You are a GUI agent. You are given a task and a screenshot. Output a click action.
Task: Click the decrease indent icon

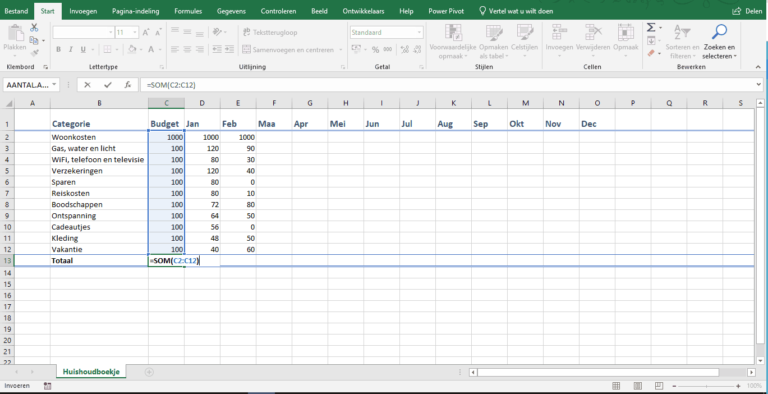(x=216, y=49)
